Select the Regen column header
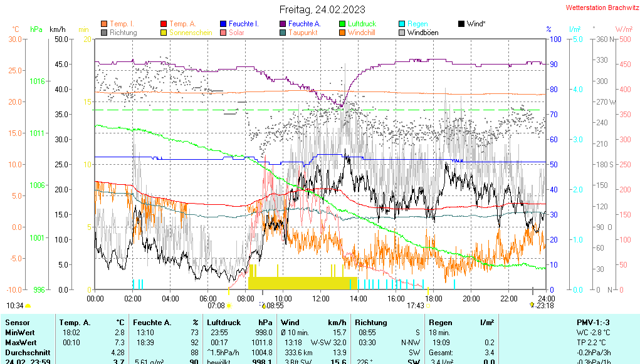 (441, 322)
